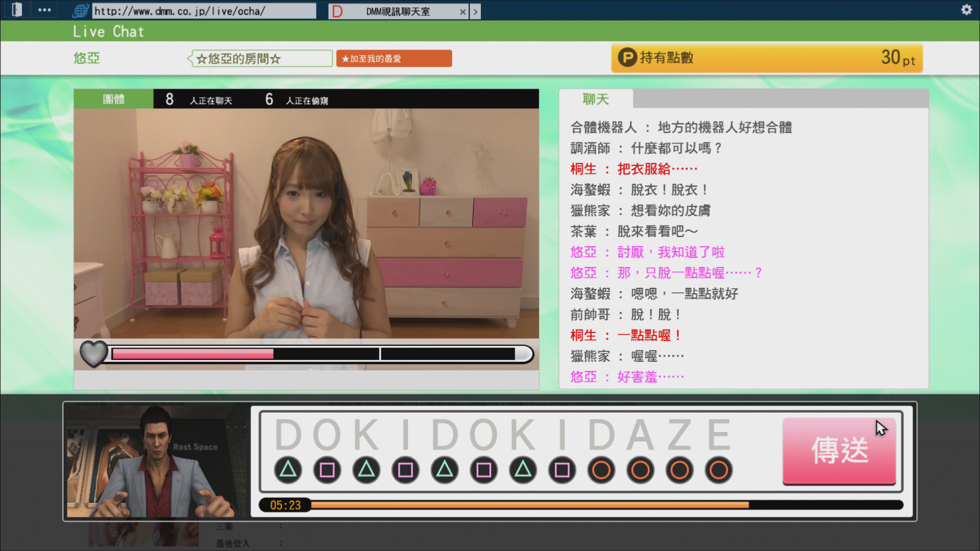Click the third triangle button icon
The height and width of the screenshot is (551, 980).
[445, 470]
